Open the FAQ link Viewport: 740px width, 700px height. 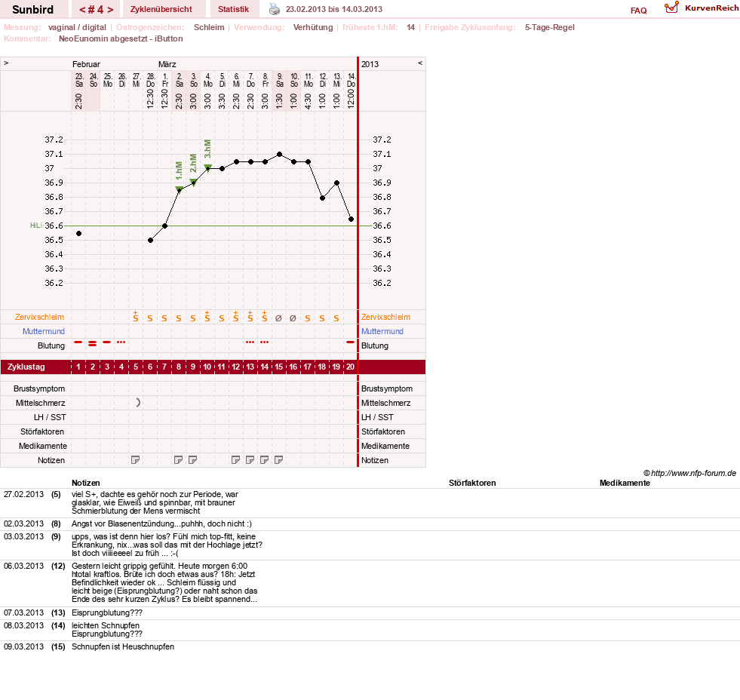click(638, 11)
